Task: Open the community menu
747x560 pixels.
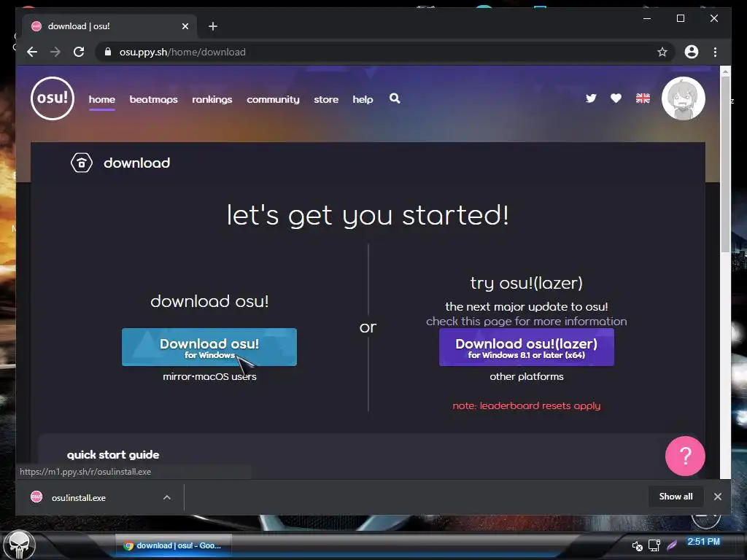Action: click(273, 99)
